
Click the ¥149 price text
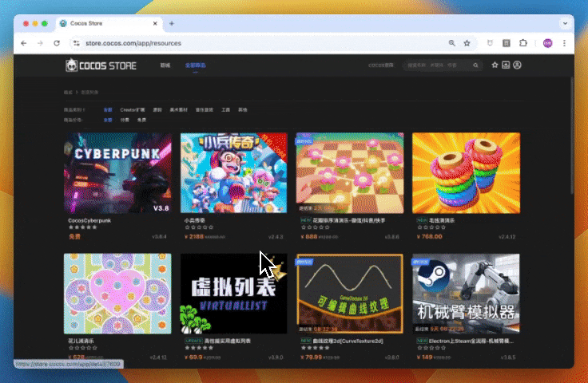tap(424, 357)
